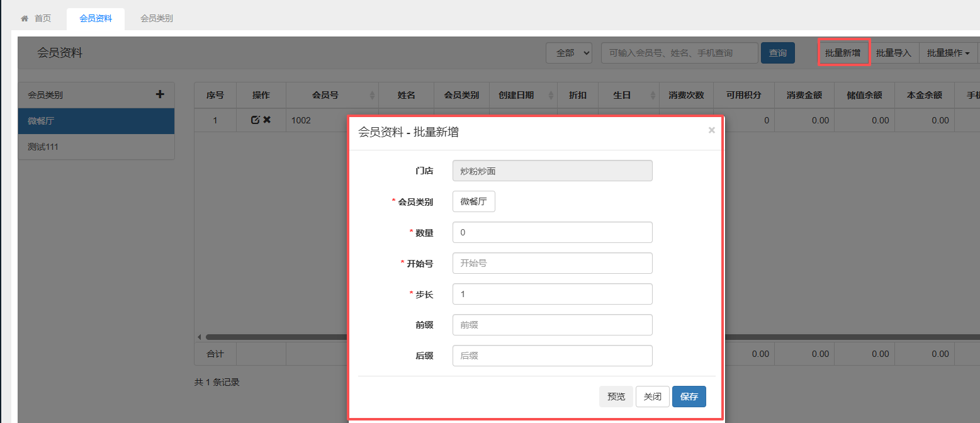Sort by the 会员号 column arrows
980x423 pixels.
(x=371, y=96)
